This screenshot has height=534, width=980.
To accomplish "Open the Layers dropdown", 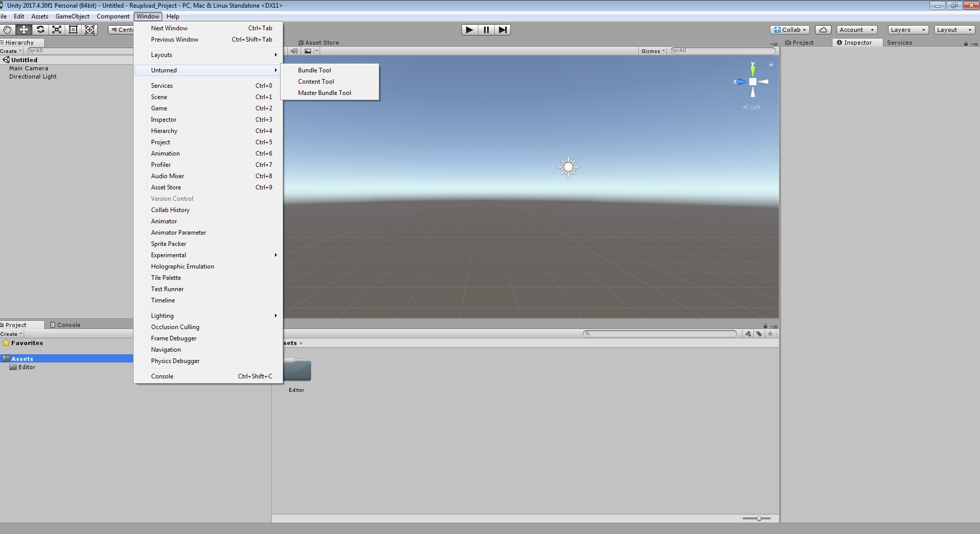I will pos(908,30).
